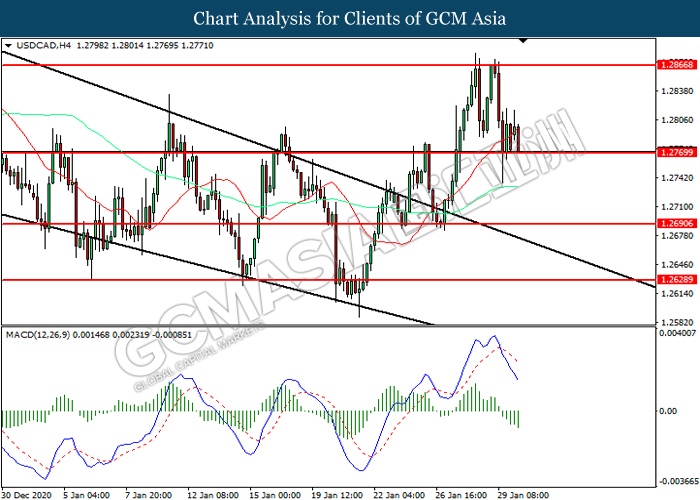This screenshot has width=700, height=500.
Task: Click the Chart Analysis title banner
Action: tap(350, 18)
